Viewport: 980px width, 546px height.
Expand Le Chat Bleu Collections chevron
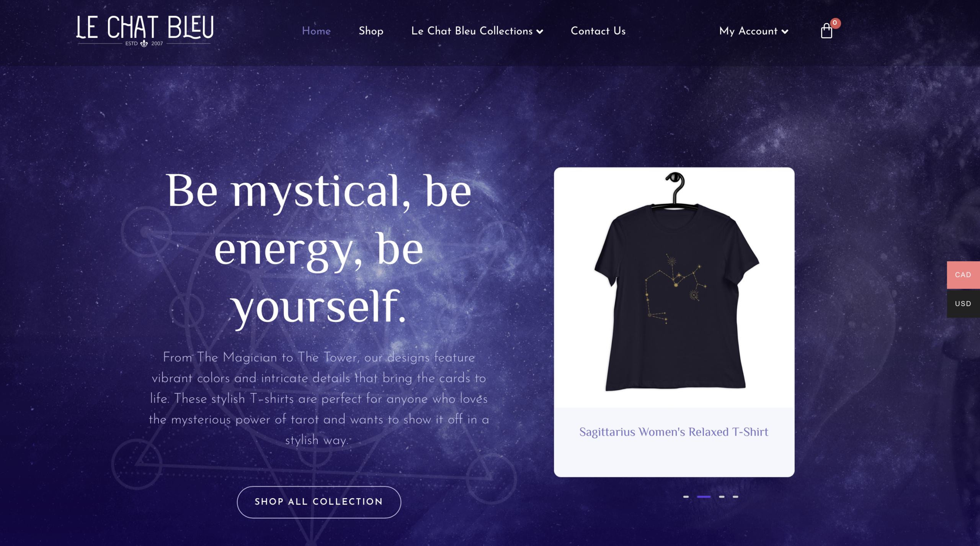pyautogui.click(x=540, y=32)
